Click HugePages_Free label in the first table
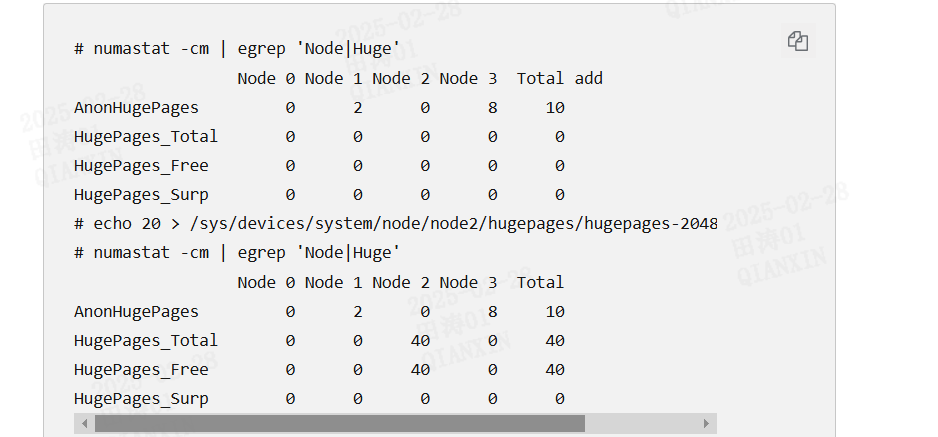This screenshot has height=437, width=938. 141,165
